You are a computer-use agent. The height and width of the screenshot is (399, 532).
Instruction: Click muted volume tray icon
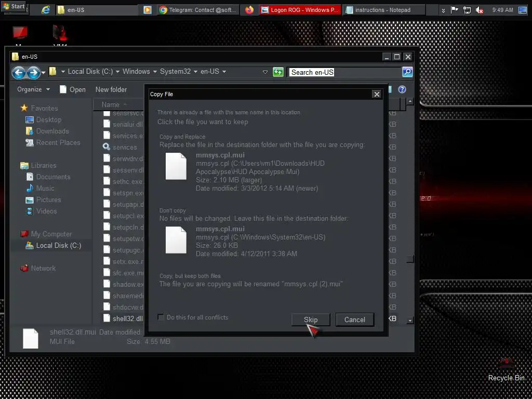click(480, 10)
